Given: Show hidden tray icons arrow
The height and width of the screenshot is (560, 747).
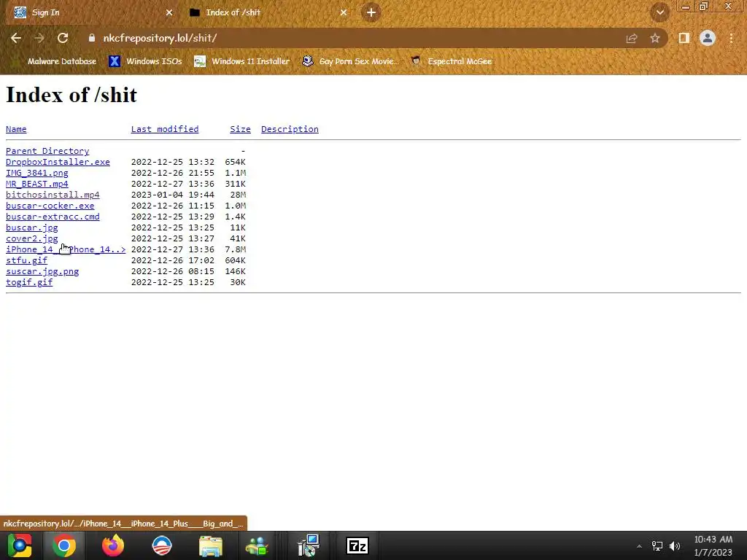Looking at the screenshot, I should pos(639,546).
